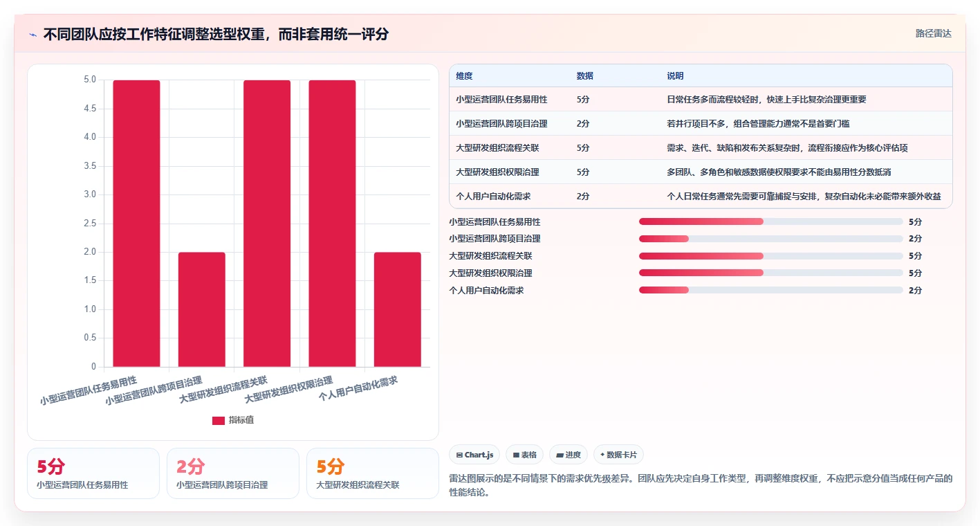The width and height of the screenshot is (980, 526).
Task: Click the Chart.js tag chip
Action: [x=474, y=455]
